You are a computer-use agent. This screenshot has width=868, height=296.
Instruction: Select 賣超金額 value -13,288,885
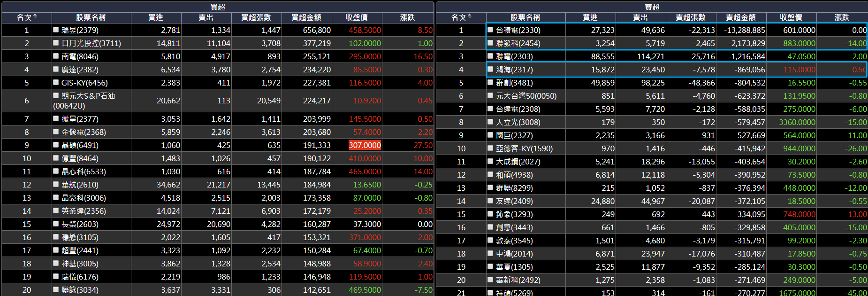[x=744, y=30]
